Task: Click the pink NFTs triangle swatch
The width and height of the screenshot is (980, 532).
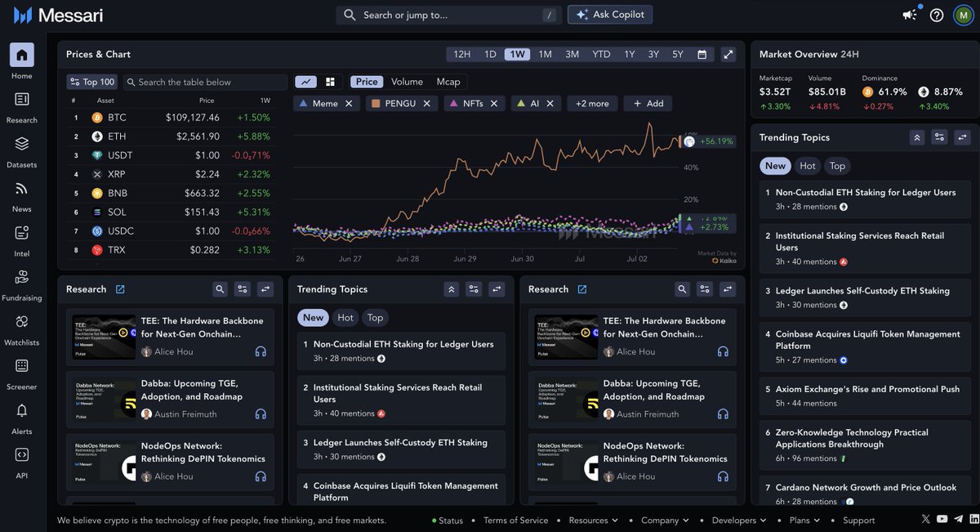Action: (x=453, y=104)
